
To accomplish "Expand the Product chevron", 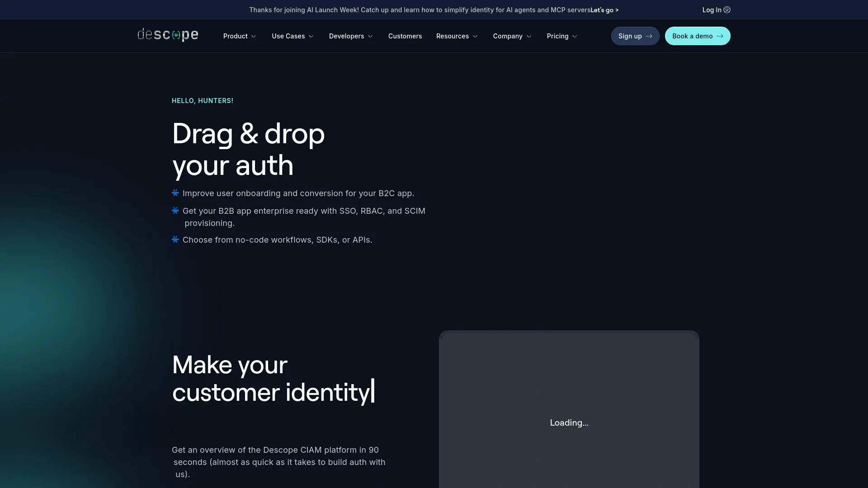I will pyautogui.click(x=254, y=36).
